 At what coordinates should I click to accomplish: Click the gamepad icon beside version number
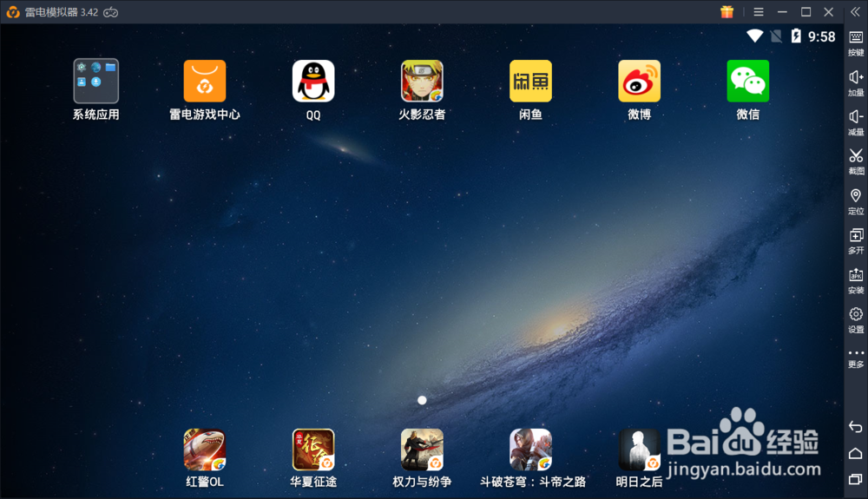point(111,12)
